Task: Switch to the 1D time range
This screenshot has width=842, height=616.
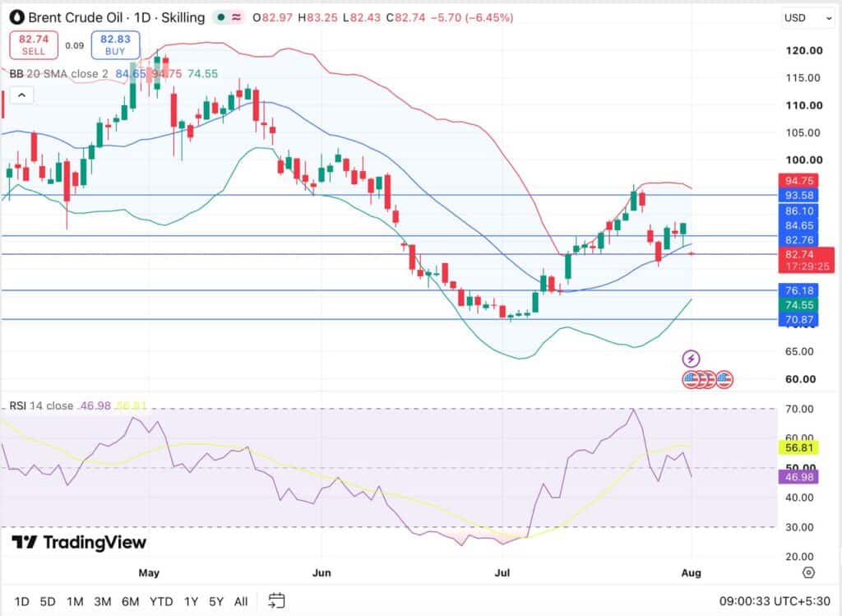Action: 21,601
